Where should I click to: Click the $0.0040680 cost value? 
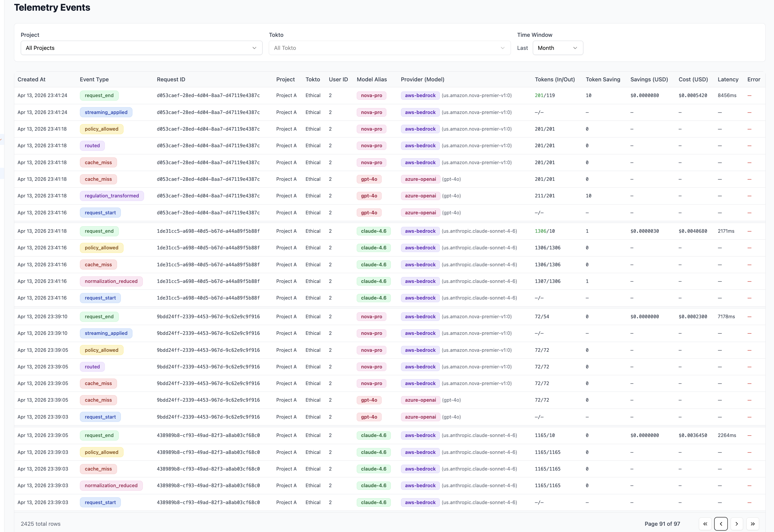point(693,231)
